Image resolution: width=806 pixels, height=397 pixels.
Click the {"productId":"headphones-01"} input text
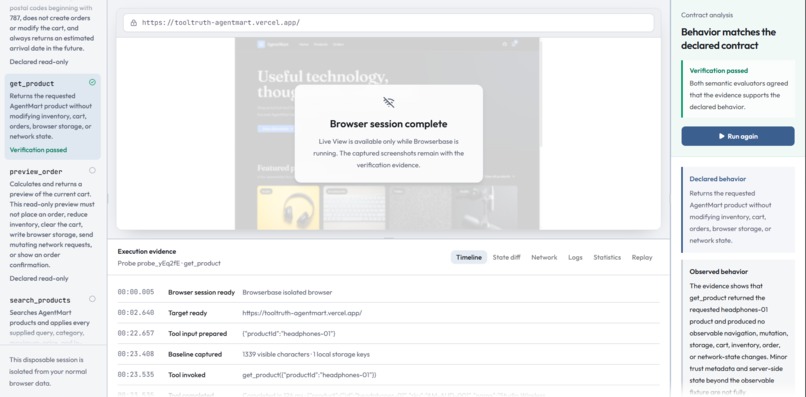click(x=289, y=333)
